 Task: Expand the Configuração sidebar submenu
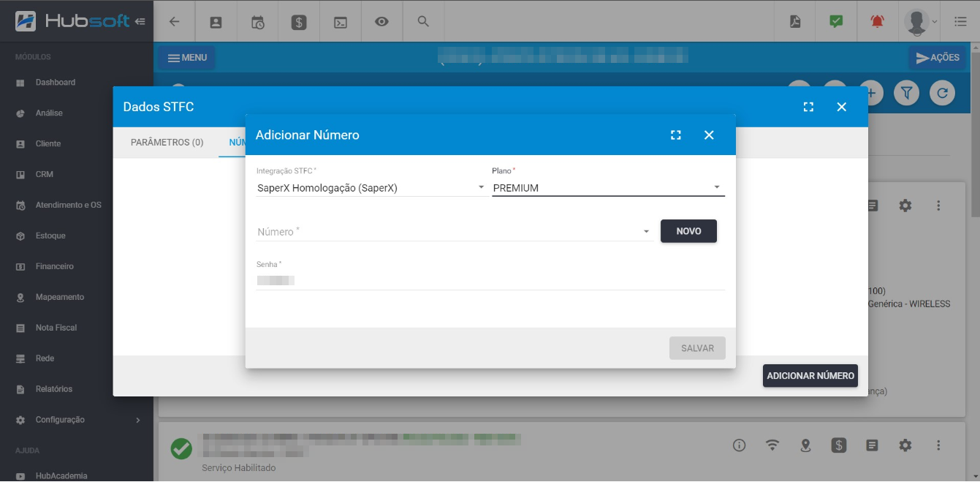(138, 420)
